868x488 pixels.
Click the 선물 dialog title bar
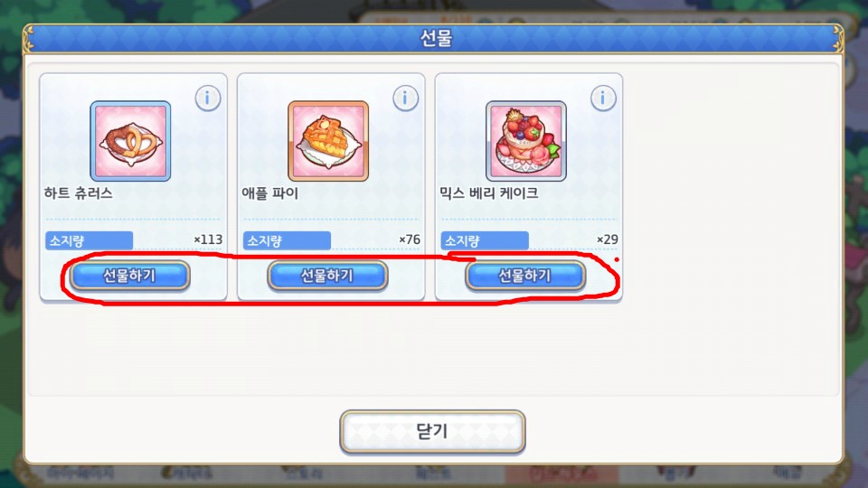click(434, 39)
